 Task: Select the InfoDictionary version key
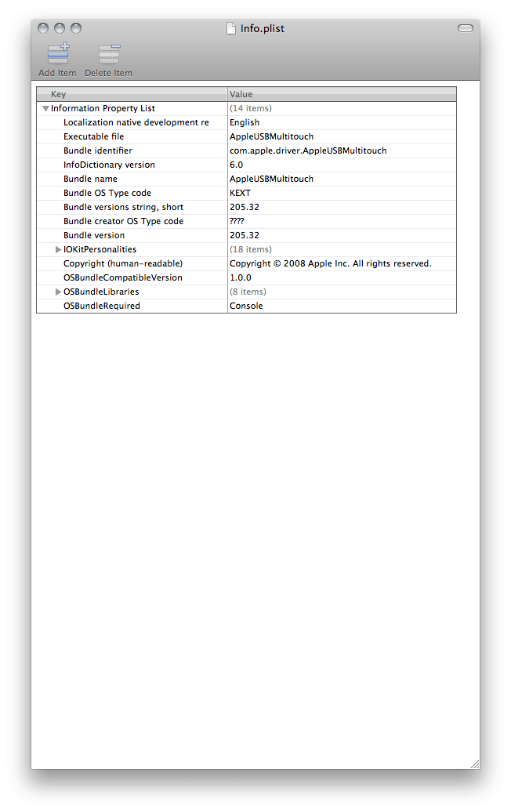pos(109,165)
